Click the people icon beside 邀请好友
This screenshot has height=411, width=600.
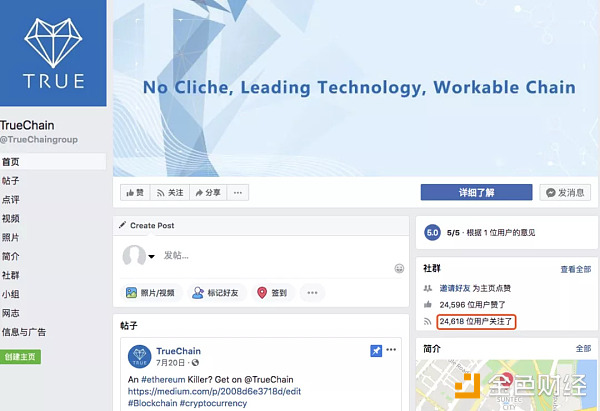(x=428, y=288)
